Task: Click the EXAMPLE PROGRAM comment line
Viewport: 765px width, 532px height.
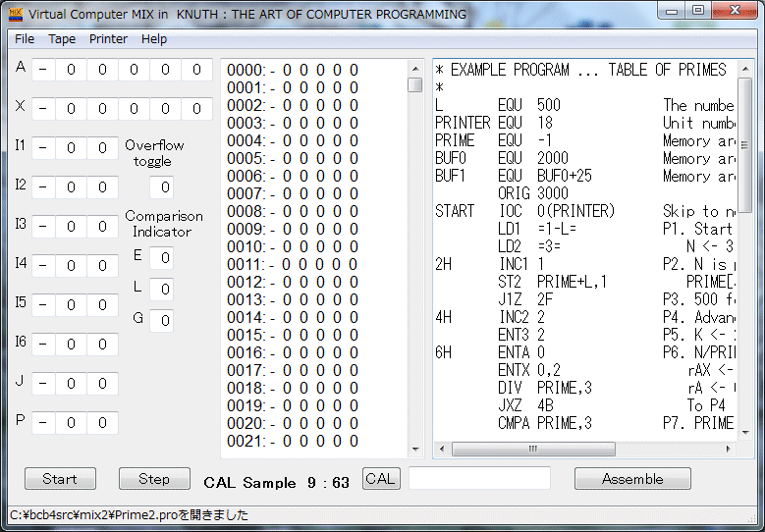Action: click(580, 70)
